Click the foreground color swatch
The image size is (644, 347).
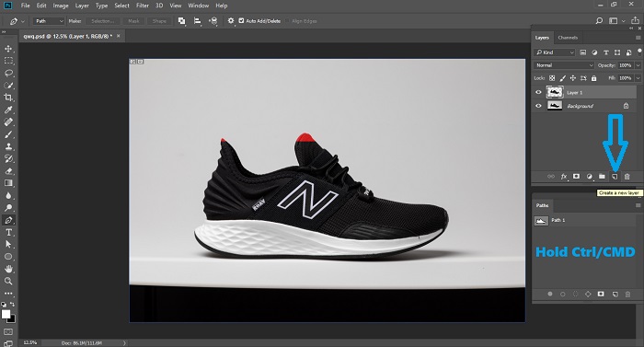(6, 314)
